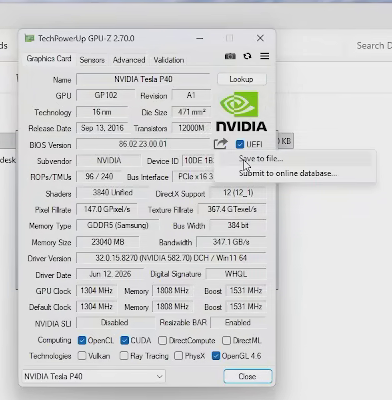Viewport: 392px width, 400px height.
Task: Click the BIOS export share icon
Action: coord(220,144)
